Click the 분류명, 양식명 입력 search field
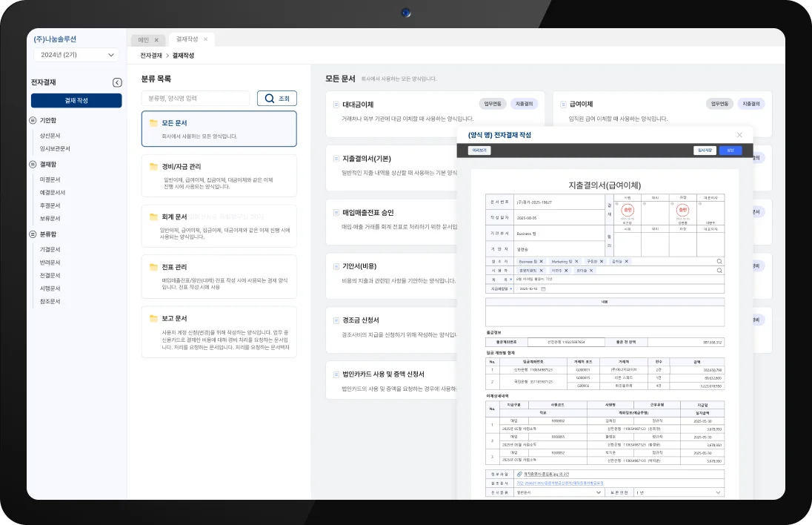The image size is (812, 525). (x=196, y=98)
